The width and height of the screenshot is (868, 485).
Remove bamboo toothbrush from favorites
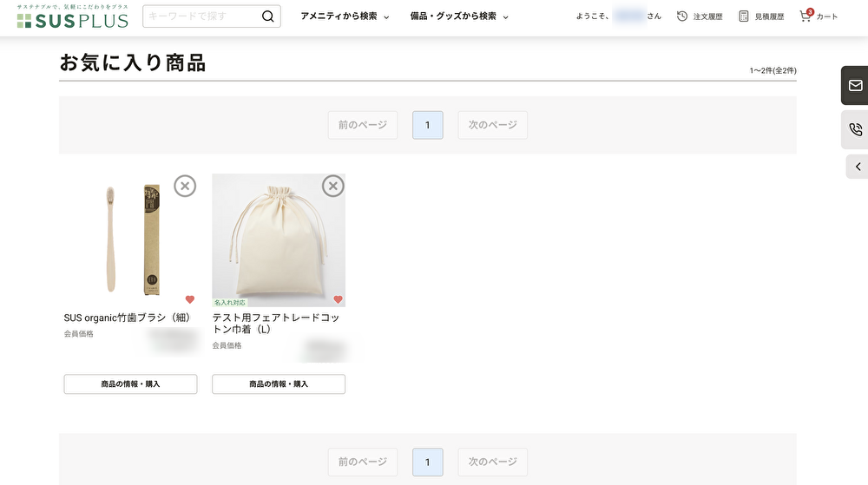pos(185,186)
